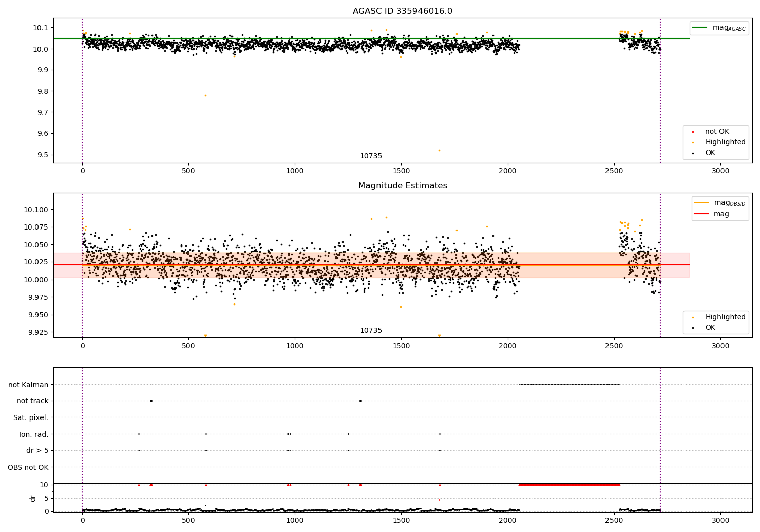Click the 'not track' row label
This screenshot has width=760, height=532.
point(32,401)
